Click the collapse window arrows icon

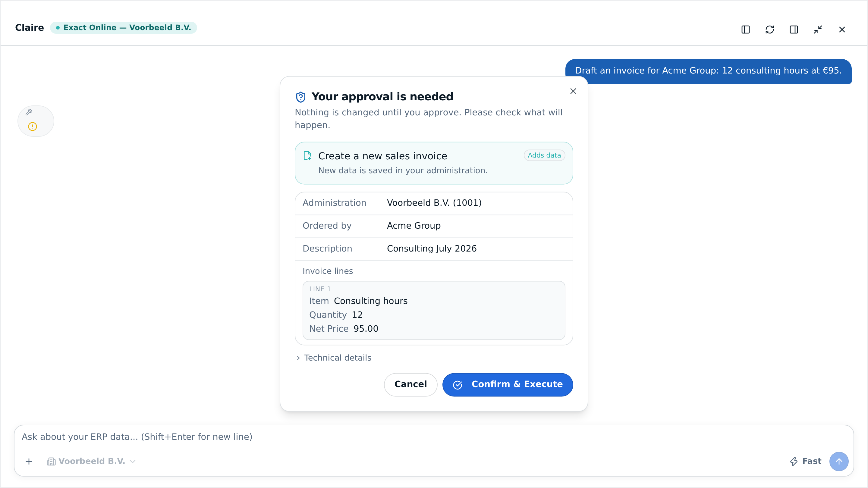pyautogui.click(x=818, y=30)
